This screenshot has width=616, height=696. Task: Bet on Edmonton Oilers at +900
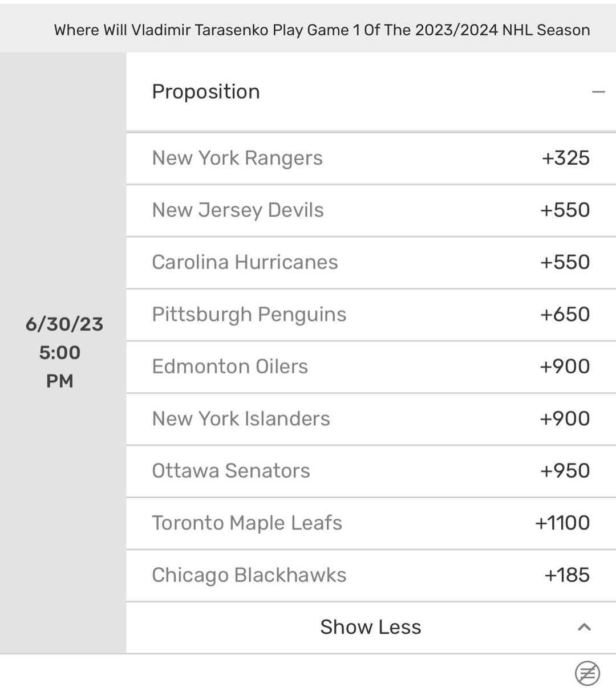(x=565, y=367)
